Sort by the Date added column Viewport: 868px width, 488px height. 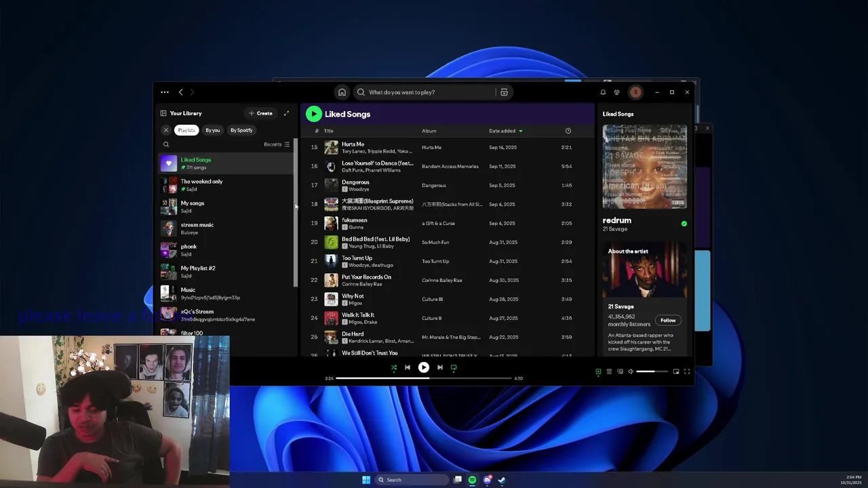(x=506, y=131)
